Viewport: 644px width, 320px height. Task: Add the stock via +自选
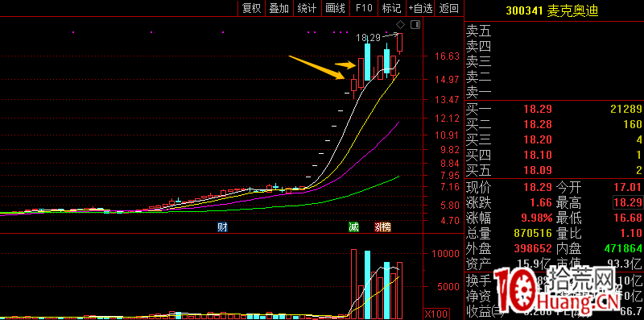[420, 8]
